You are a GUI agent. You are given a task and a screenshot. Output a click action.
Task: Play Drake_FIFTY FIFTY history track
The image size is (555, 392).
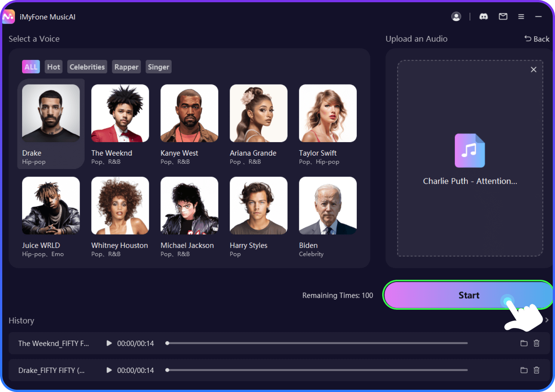[109, 370]
